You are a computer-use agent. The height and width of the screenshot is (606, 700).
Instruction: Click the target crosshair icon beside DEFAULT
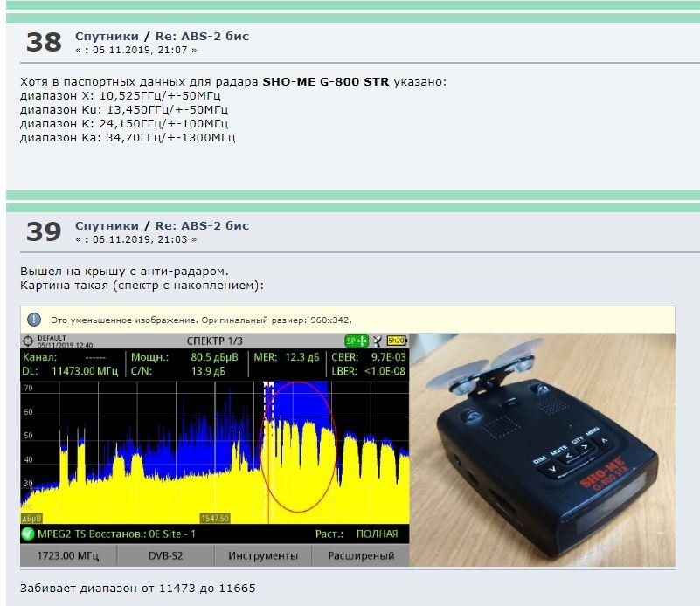pos(28,341)
